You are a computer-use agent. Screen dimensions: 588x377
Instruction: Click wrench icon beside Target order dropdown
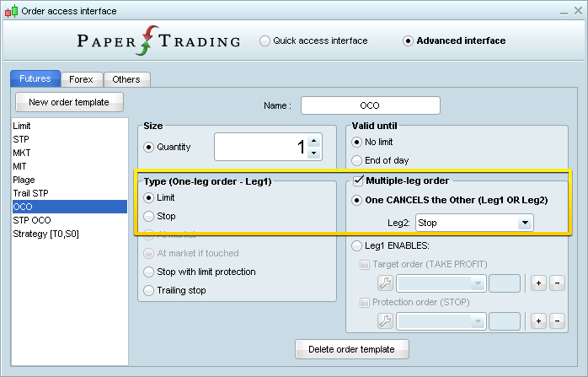click(385, 283)
